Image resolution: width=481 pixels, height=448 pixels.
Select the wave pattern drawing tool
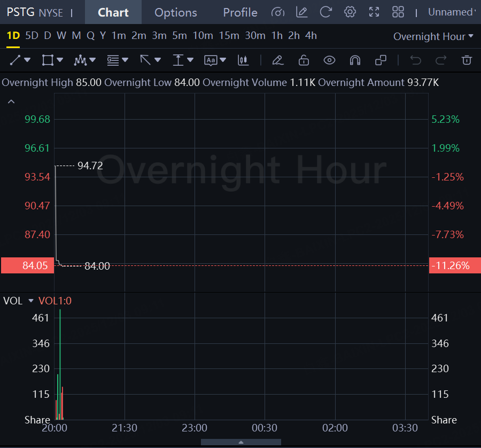(x=80, y=60)
